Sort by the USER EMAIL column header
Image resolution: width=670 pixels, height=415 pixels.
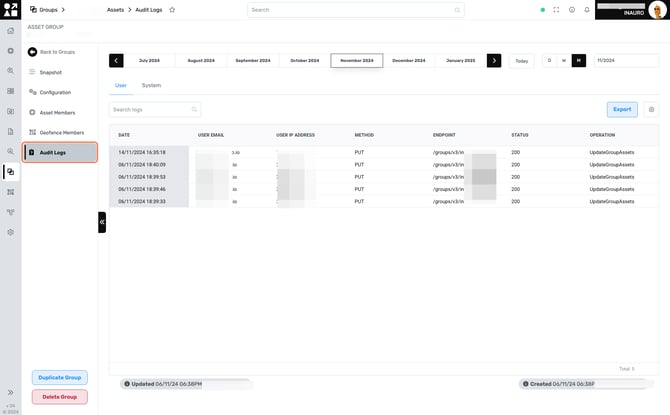click(x=211, y=135)
